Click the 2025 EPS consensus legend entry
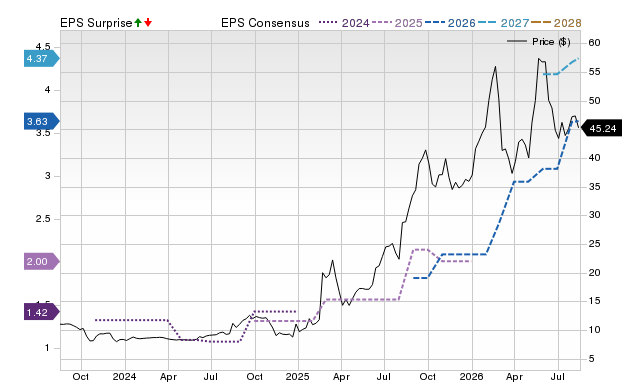 click(397, 23)
